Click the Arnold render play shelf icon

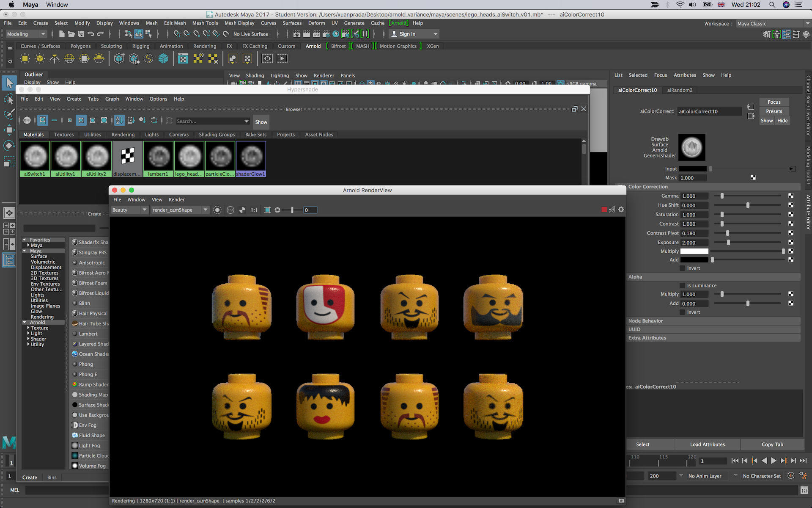coord(282,59)
